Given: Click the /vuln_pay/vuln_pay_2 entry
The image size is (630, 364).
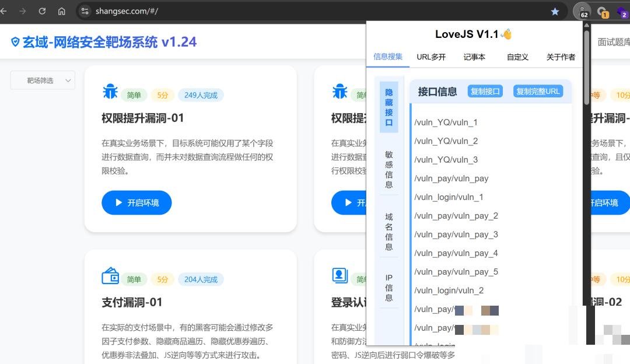Looking at the screenshot, I should pyautogui.click(x=456, y=216).
